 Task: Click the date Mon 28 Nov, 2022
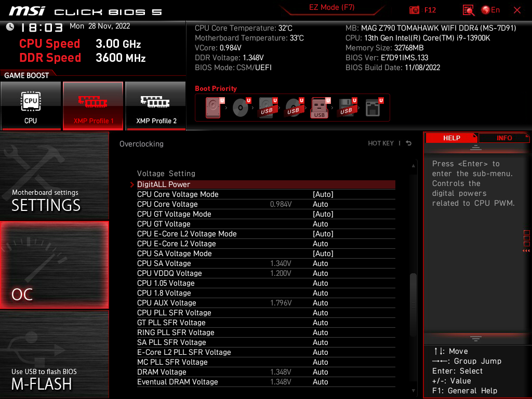100,26
